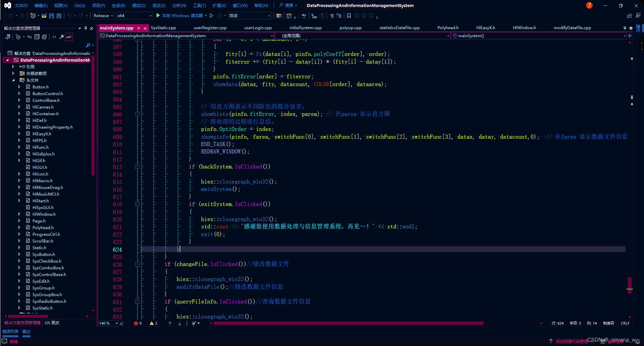Open Git 更改 panel tab
644x346 pixels.
[x=52, y=323]
